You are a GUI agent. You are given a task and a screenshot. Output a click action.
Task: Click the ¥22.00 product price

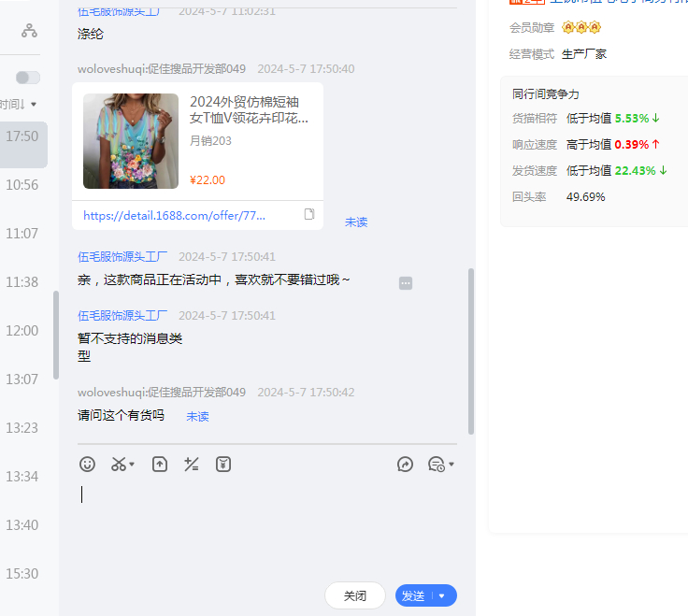click(x=208, y=179)
